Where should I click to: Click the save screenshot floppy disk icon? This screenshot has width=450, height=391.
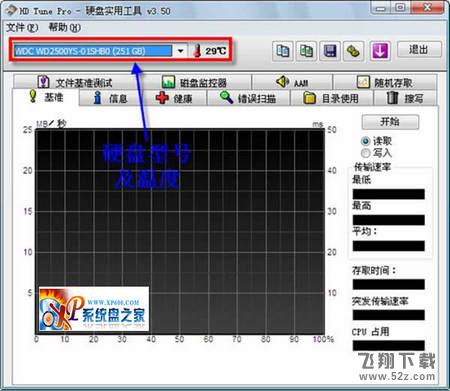pos(330,51)
